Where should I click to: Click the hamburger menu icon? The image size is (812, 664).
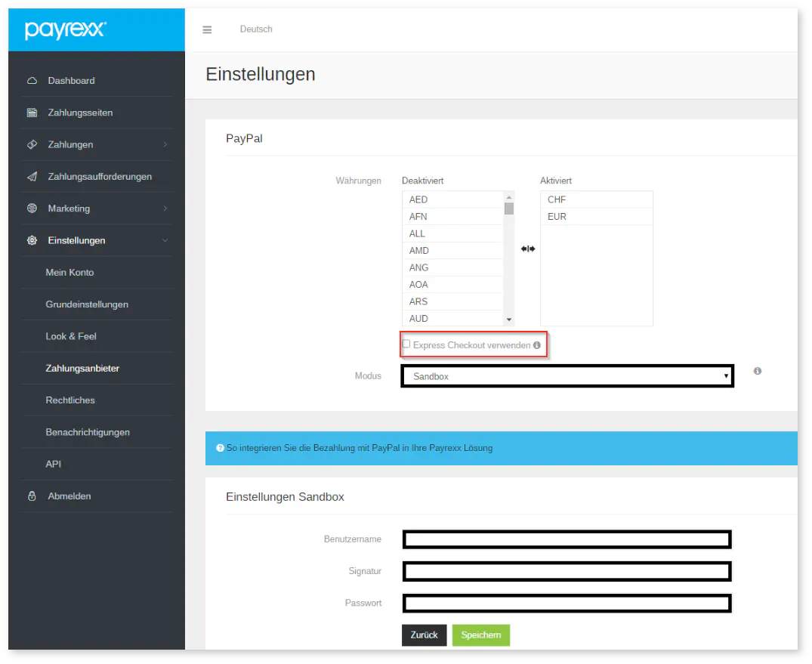pos(207,30)
